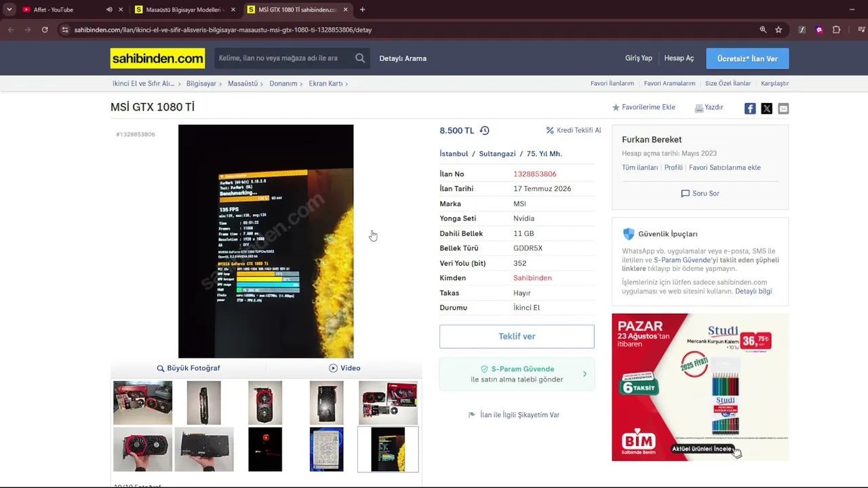This screenshot has width=868, height=488.
Task: Select the selected benchmark screen thumbnail
Action: click(388, 449)
